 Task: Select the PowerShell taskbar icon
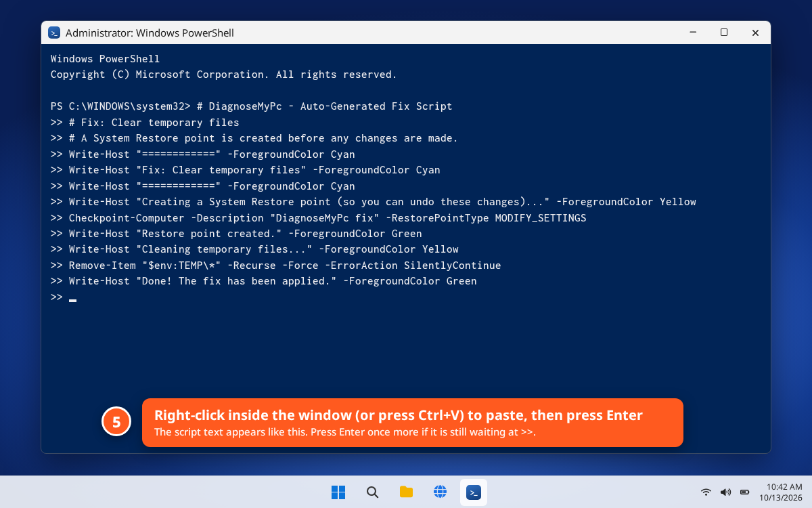click(474, 492)
